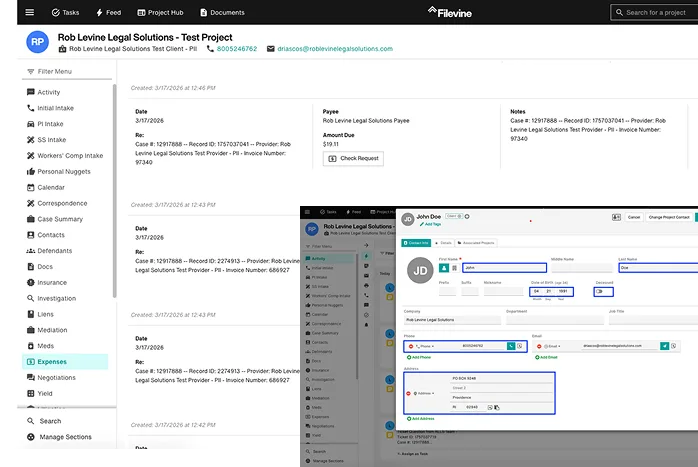Click the contact card icon beside Cancel

coord(616,217)
